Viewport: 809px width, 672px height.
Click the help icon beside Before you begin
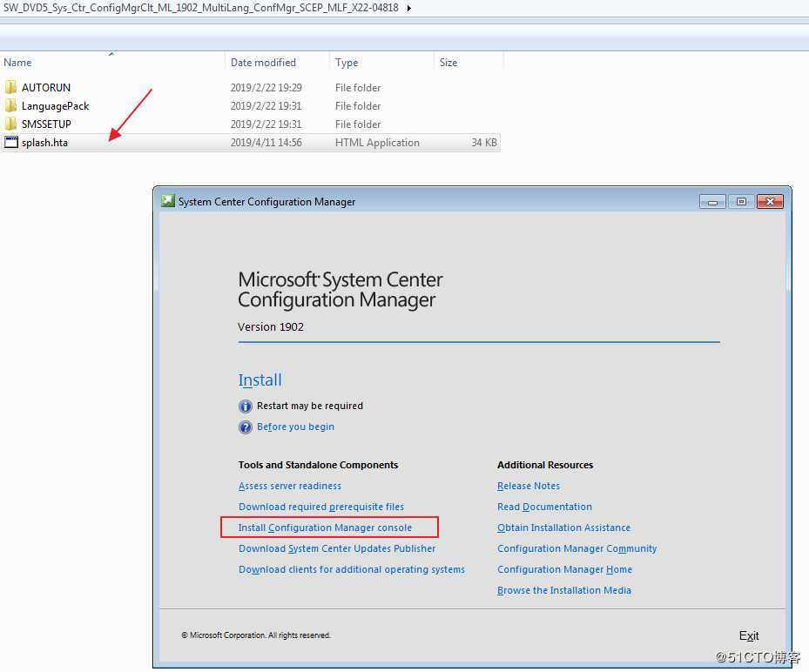[246, 427]
